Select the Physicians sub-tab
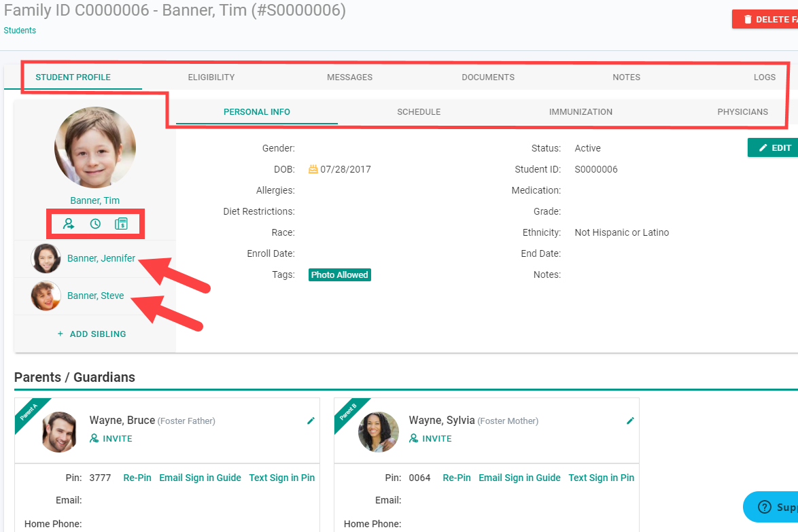This screenshot has width=798, height=532. click(x=742, y=112)
